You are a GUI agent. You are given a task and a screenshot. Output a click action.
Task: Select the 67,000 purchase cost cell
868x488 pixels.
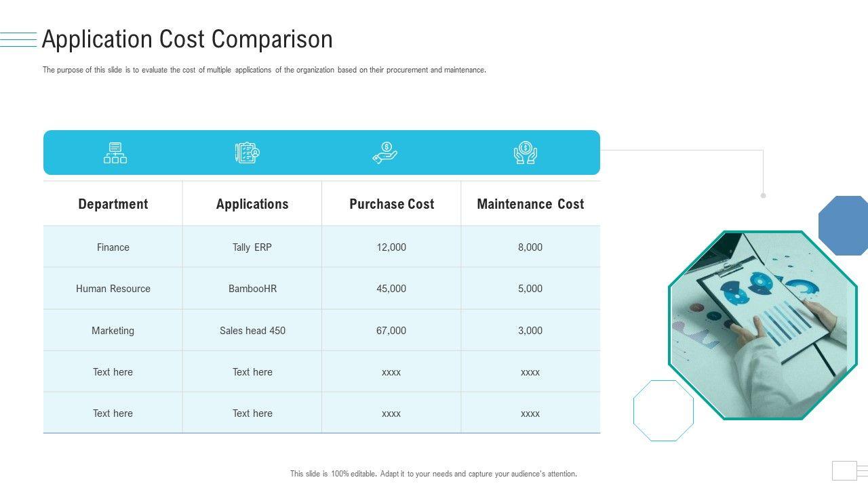391,331
